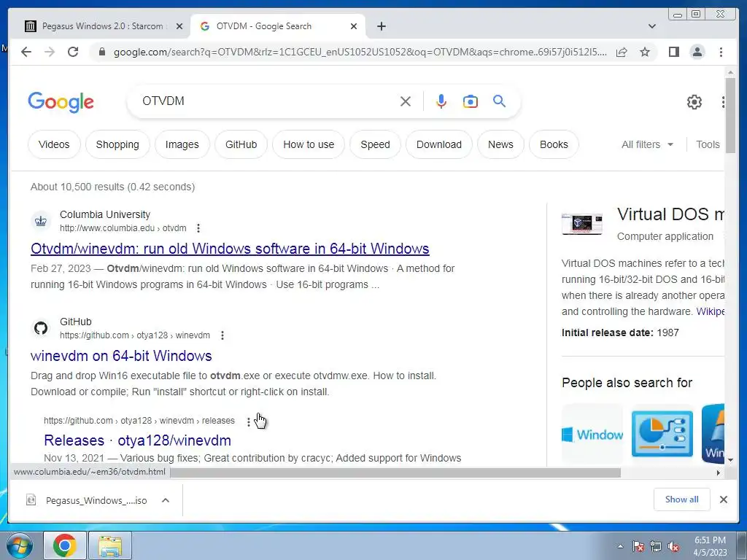Image resolution: width=747 pixels, height=560 pixels.
Task: Open the blue chart app related thumbnail
Action: coord(662,434)
